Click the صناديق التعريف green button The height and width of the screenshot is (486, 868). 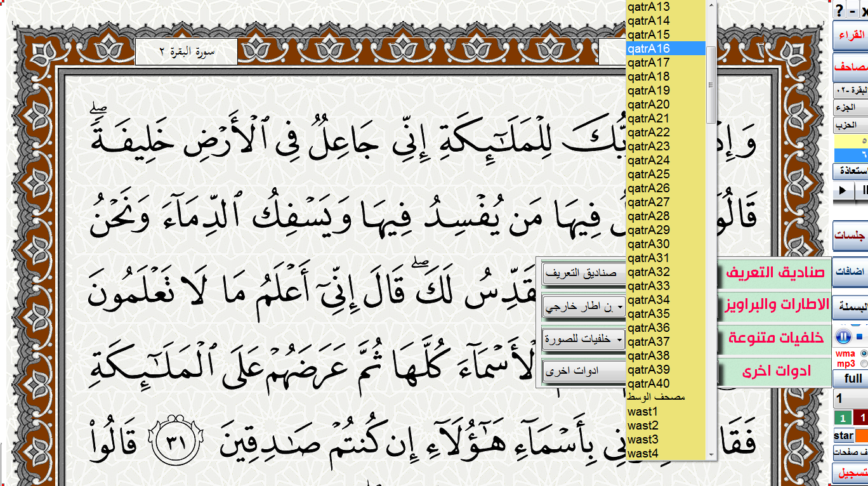pos(774,273)
